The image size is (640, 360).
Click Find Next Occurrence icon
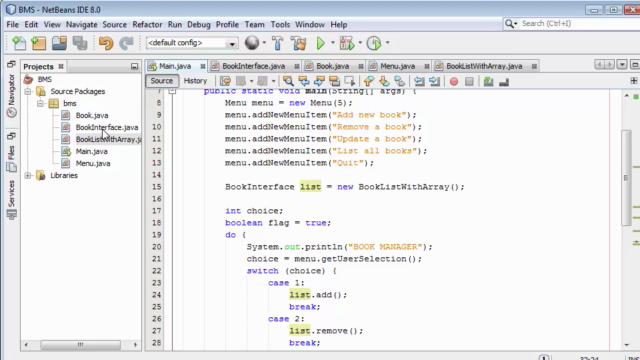tap(319, 81)
